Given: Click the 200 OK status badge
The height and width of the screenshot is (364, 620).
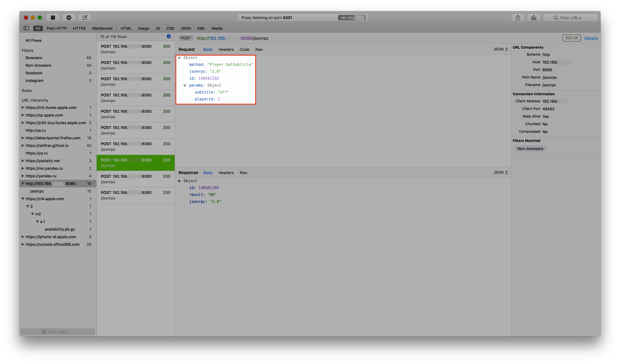Looking at the screenshot, I should click(572, 38).
